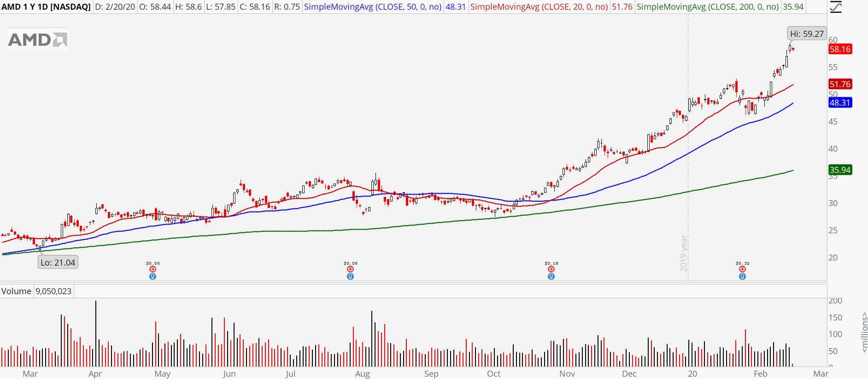
Task: Click the 'Jun' label on the time axis
Action: (229, 374)
